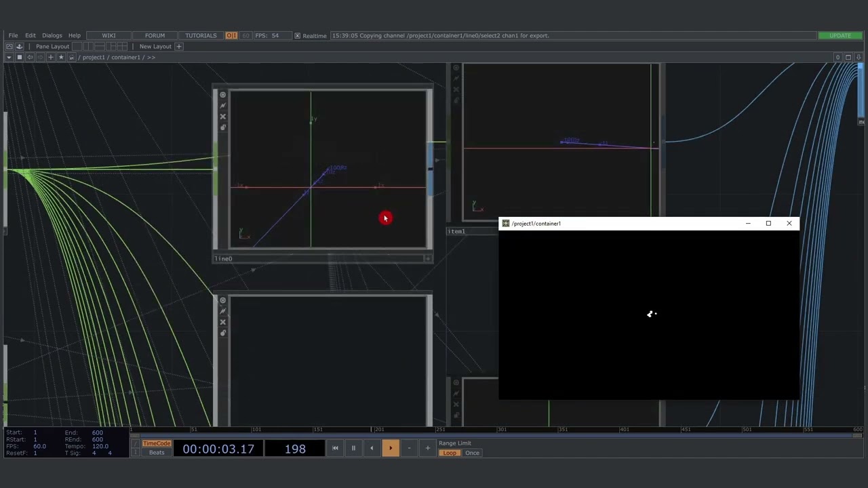Click project1 in the network path
Screen dimensions: 868x488
(94, 57)
